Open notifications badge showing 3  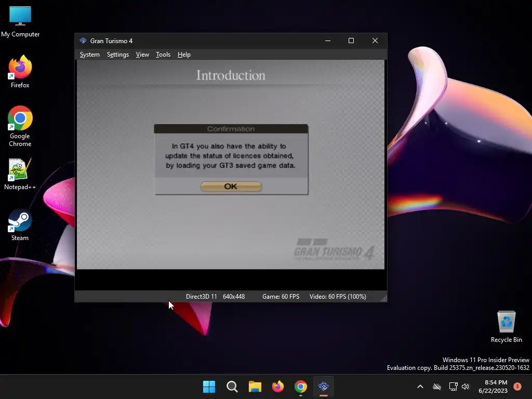tap(517, 387)
